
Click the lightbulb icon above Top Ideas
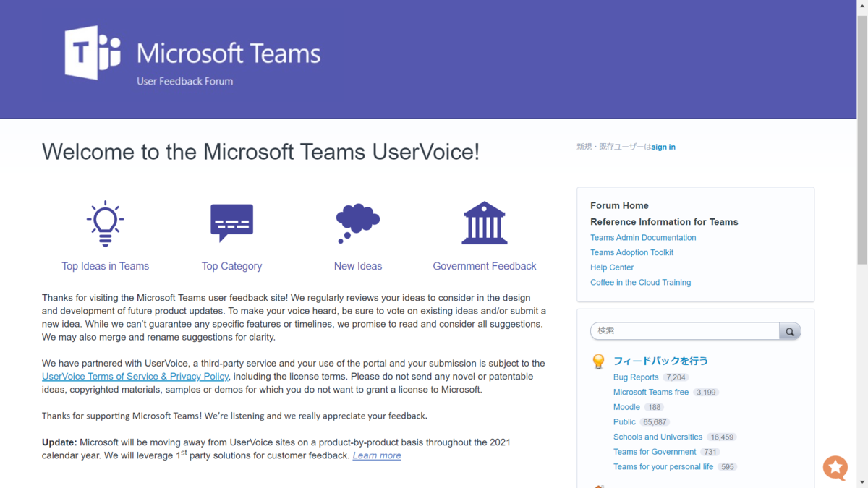pyautogui.click(x=106, y=224)
